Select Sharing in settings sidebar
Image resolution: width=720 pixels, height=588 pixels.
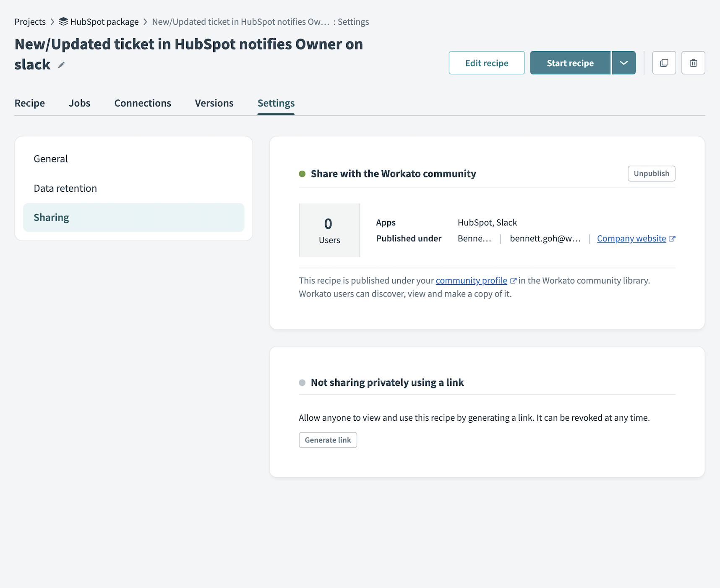coord(52,218)
